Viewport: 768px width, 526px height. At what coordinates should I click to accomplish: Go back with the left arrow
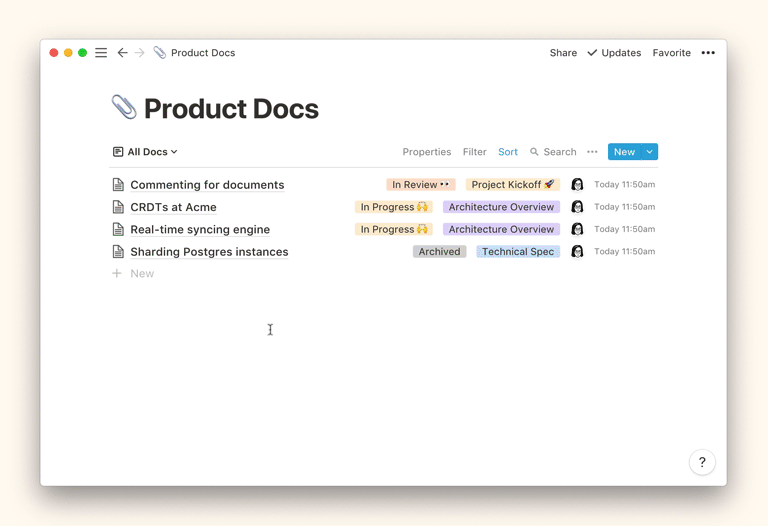click(122, 53)
